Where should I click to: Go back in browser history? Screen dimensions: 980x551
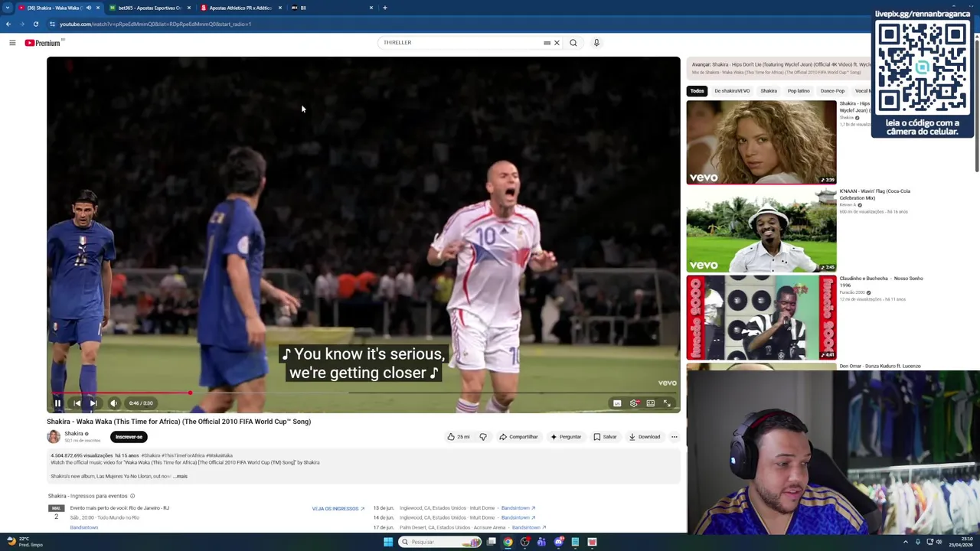(8, 24)
